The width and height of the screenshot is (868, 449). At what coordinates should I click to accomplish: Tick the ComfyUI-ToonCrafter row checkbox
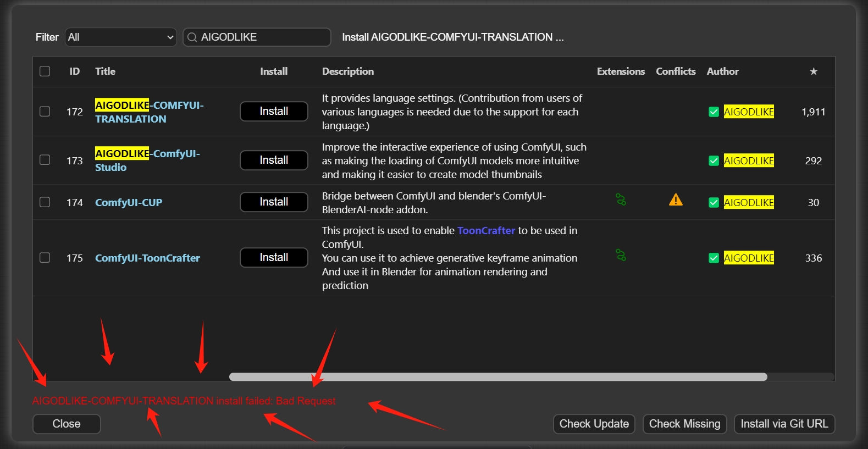click(45, 258)
